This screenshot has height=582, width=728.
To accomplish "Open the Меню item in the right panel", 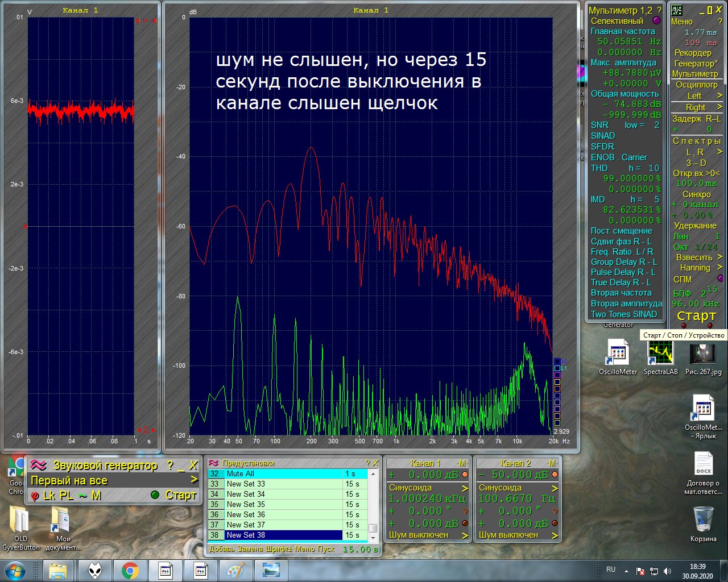I will click(682, 21).
